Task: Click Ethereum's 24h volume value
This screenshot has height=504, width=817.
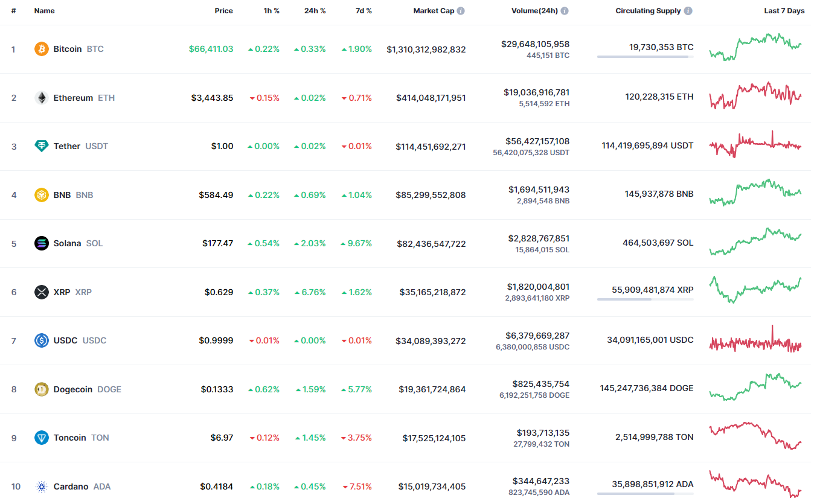Action: (536, 92)
